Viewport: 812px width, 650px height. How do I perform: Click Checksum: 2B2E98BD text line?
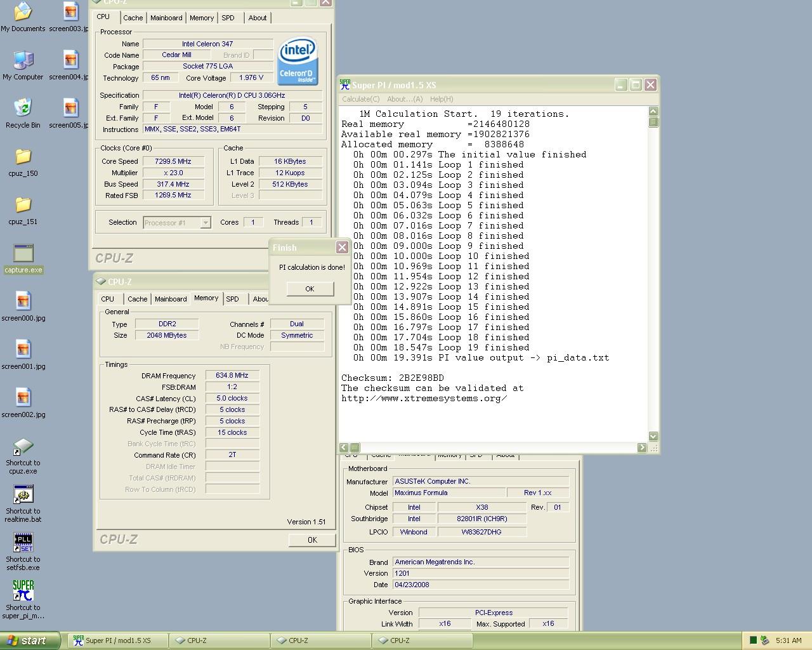393,378
